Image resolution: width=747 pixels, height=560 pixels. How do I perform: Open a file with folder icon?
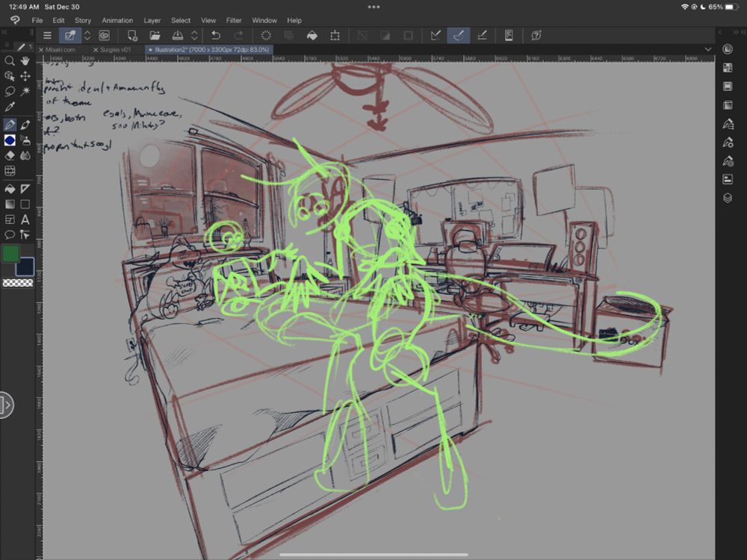(155, 35)
